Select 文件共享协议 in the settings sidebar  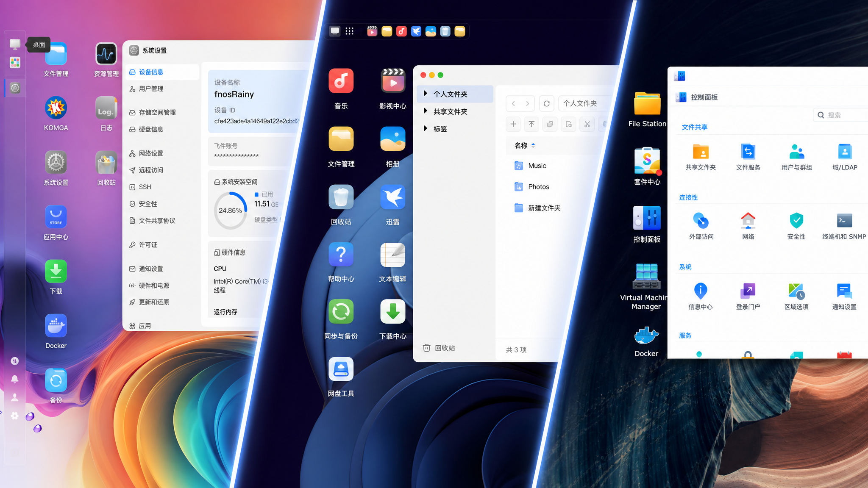(x=162, y=221)
